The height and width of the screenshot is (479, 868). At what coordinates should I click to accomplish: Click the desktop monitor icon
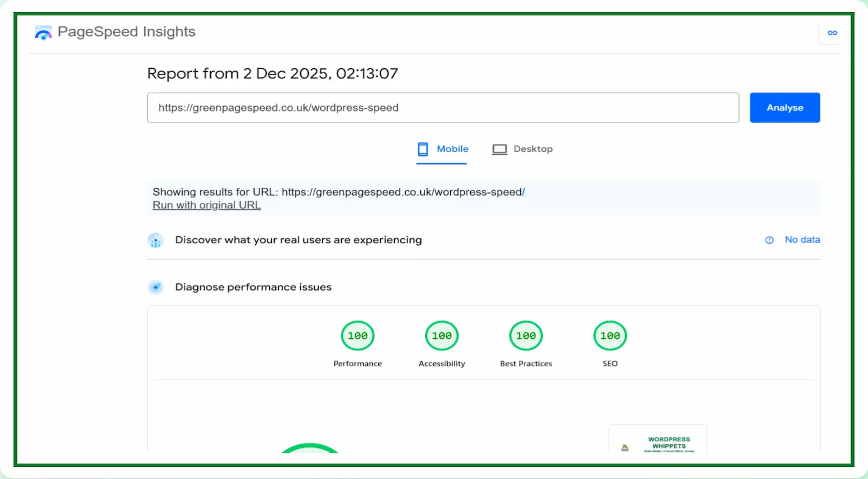(x=499, y=149)
